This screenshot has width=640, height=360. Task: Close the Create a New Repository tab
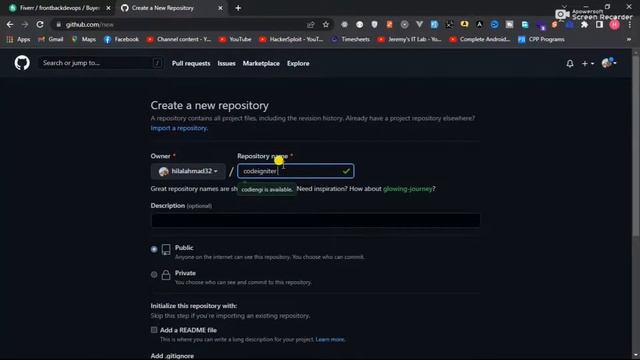click(220, 8)
